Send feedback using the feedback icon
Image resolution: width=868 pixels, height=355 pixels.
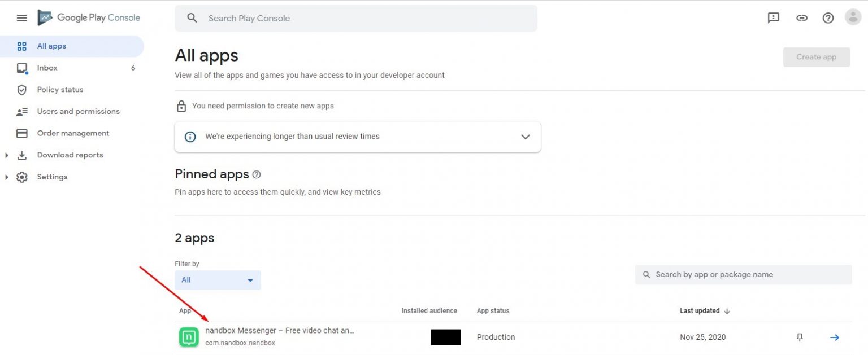pos(772,17)
